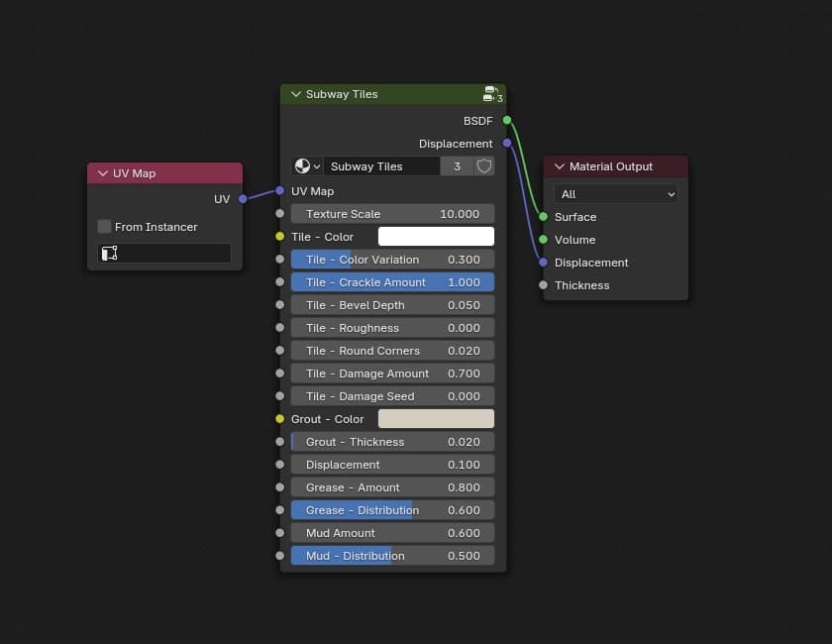Click the green BSDF output socket
Image resolution: width=832 pixels, height=644 pixels.
507,120
